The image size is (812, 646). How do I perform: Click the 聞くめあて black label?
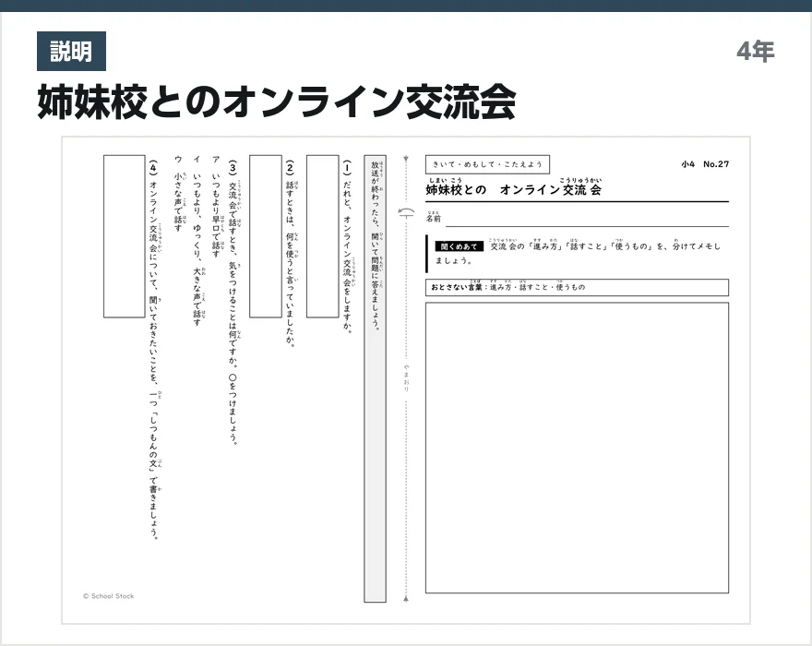[x=459, y=246]
